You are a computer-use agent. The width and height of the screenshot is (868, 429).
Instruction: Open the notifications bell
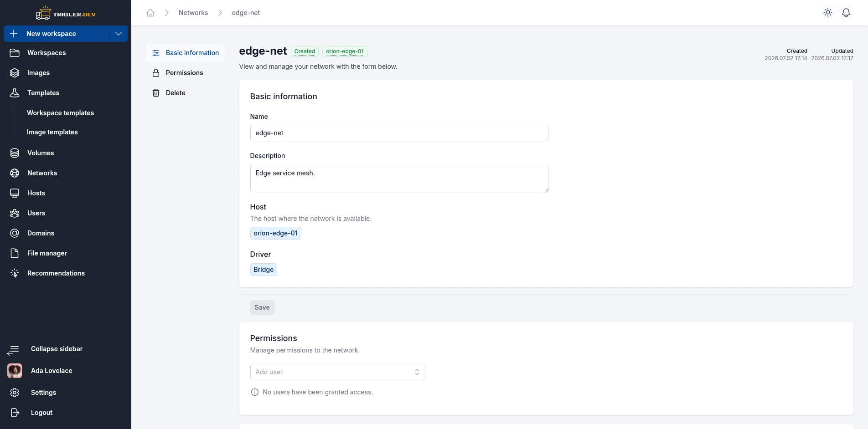(846, 13)
